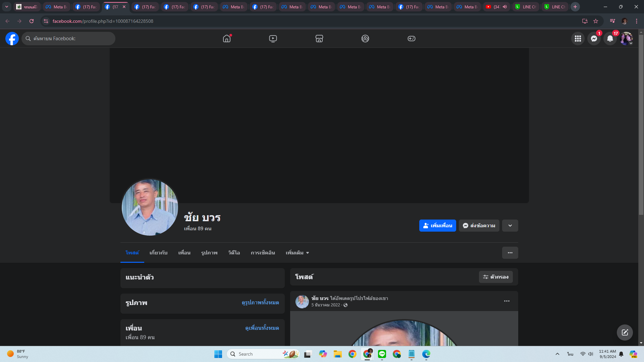Open the Messenger chat icon

click(594, 39)
